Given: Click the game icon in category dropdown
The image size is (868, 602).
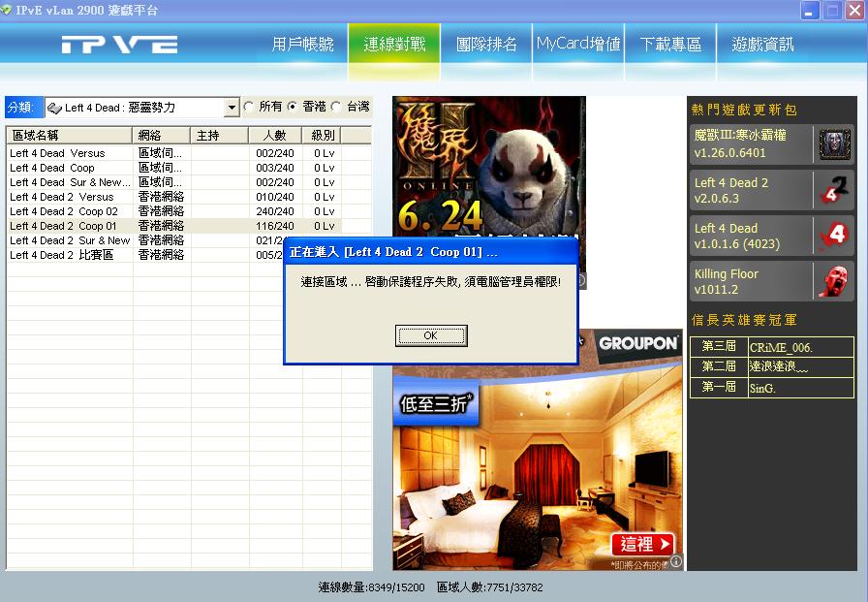Looking at the screenshot, I should [54, 108].
